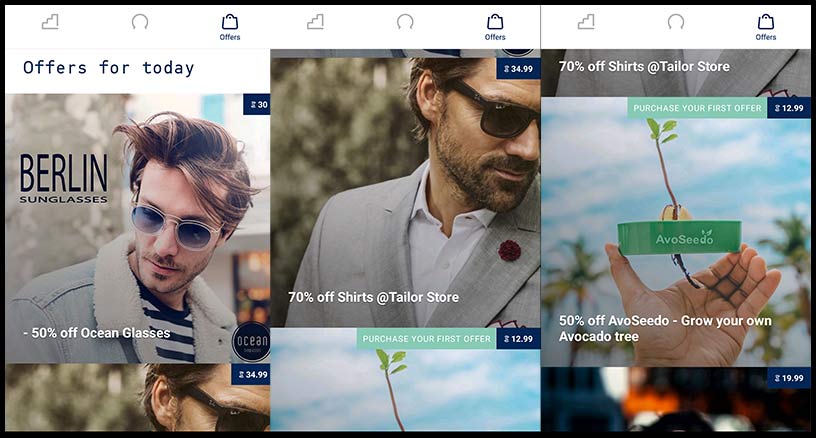816x438 pixels.
Task: Tap the stairs icon in the middle phone screen
Action: pos(315,22)
